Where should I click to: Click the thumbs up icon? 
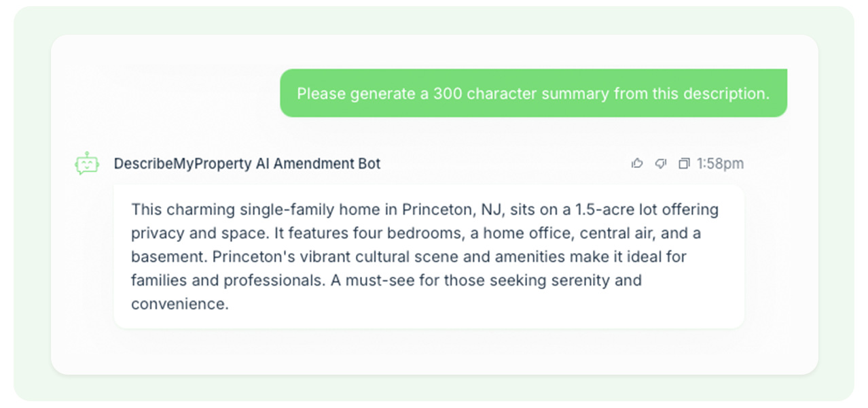point(637,163)
